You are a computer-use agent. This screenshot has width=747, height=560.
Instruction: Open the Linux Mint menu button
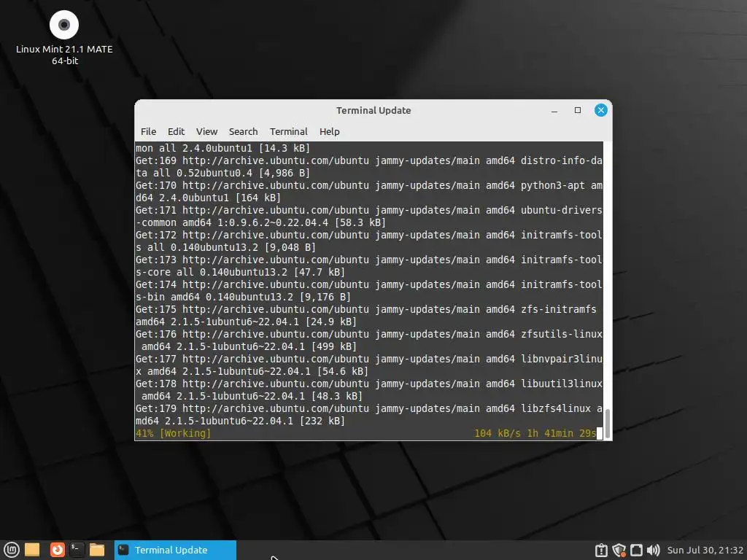[12, 550]
